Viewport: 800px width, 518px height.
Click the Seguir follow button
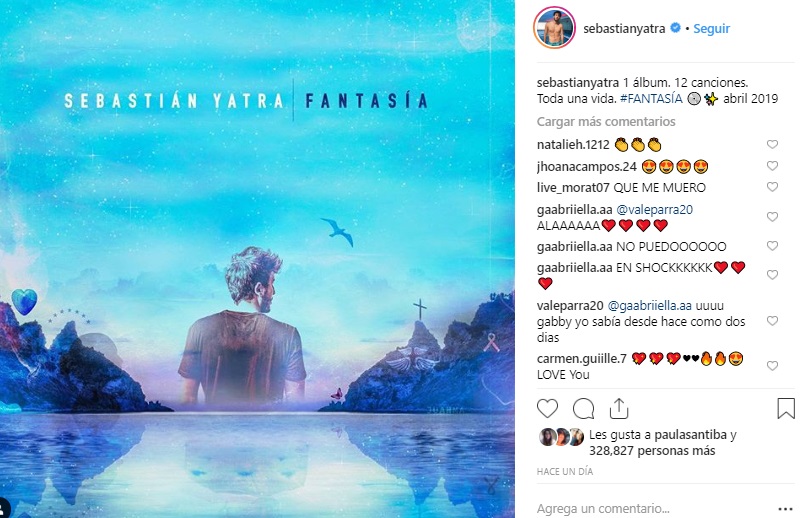click(x=711, y=29)
